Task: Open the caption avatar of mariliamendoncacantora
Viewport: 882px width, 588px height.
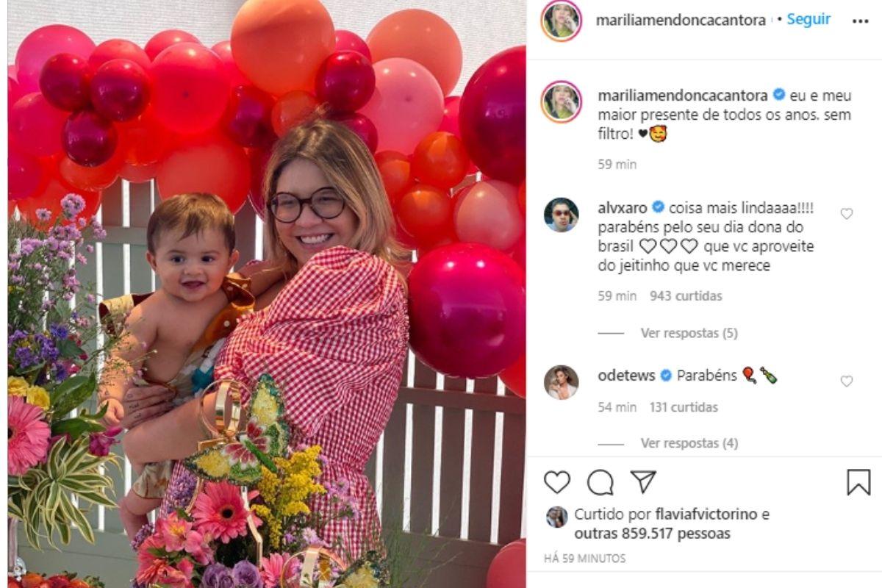Action: tap(562, 101)
